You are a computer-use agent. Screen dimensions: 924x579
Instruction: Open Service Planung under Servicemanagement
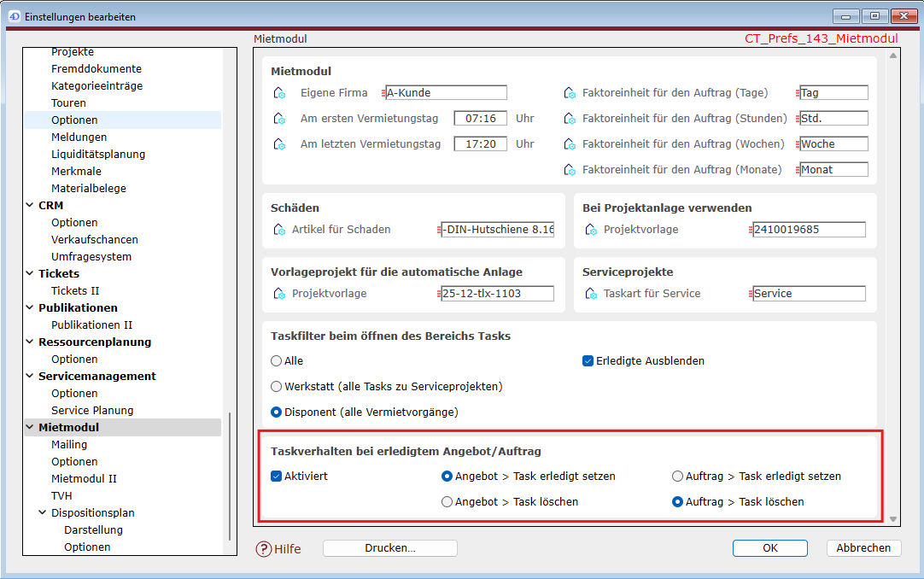pyautogui.click(x=92, y=411)
